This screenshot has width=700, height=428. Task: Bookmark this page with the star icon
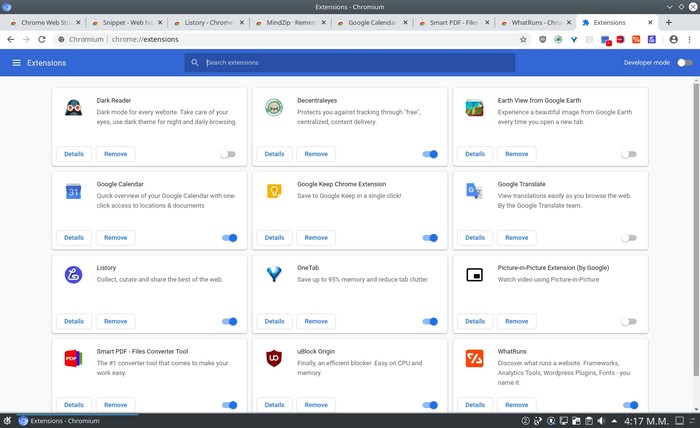point(523,39)
